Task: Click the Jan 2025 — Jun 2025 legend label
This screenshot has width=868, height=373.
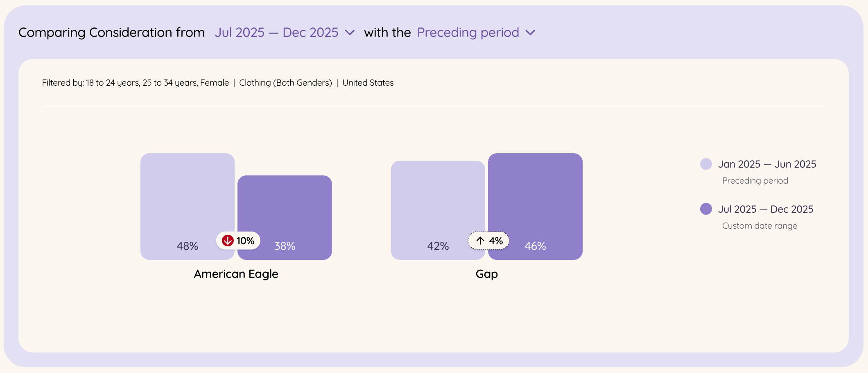Action: tap(767, 164)
